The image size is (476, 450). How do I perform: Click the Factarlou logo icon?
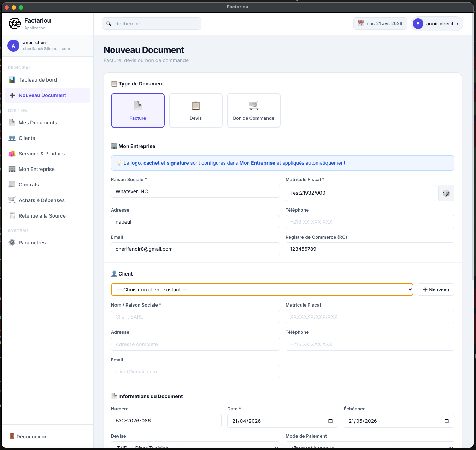pyautogui.click(x=15, y=24)
